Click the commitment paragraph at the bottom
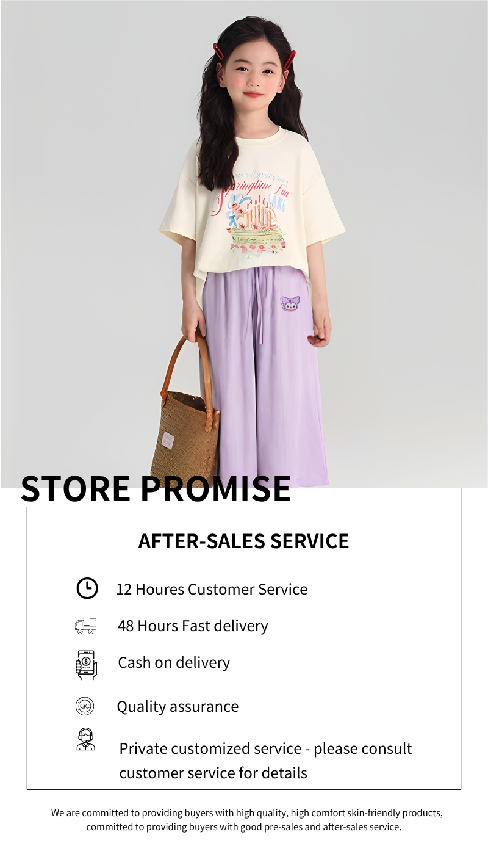This screenshot has width=488, height=868. [x=246, y=820]
